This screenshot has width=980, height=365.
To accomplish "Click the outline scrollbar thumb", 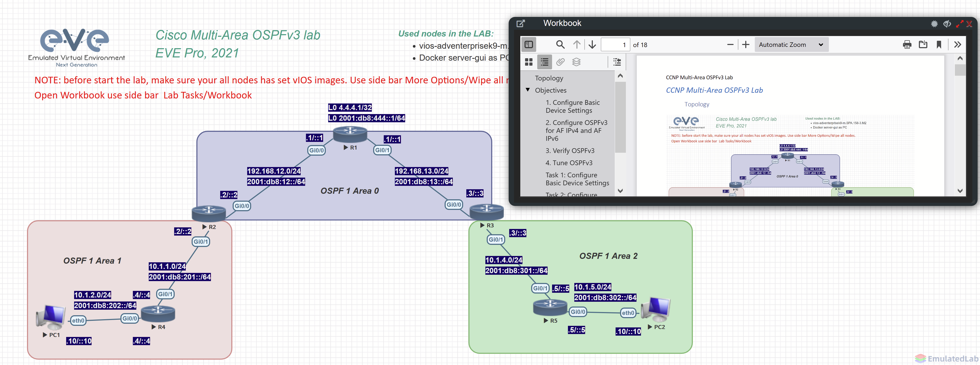I will [x=620, y=117].
